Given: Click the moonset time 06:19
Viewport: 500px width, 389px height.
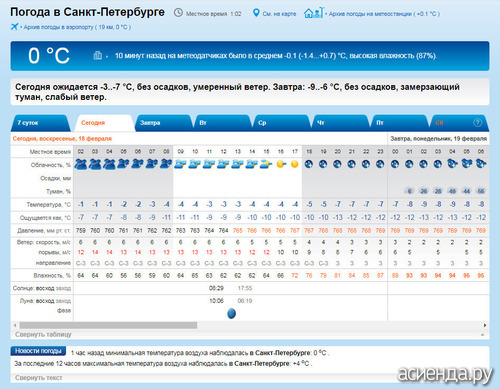Looking at the screenshot, I should click(x=245, y=301).
